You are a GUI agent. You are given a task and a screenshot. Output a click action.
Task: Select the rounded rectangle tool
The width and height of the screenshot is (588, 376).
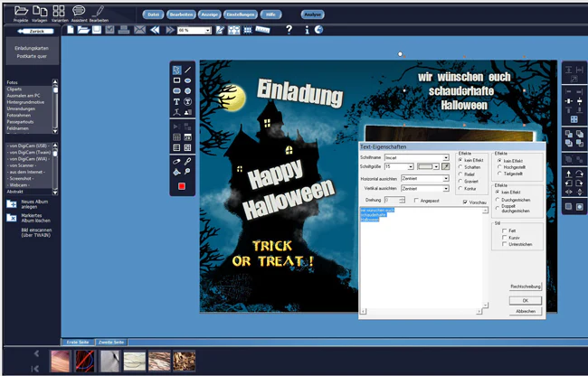176,90
